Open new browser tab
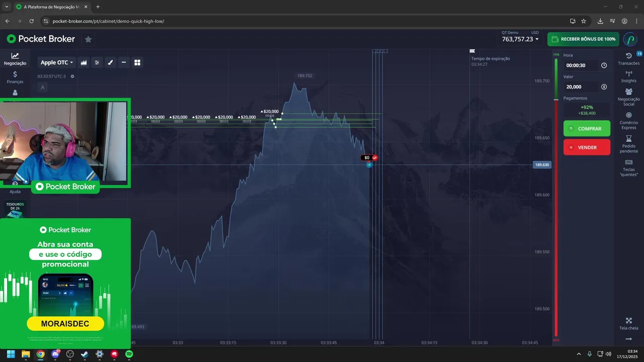The height and width of the screenshot is (362, 644). [98, 7]
